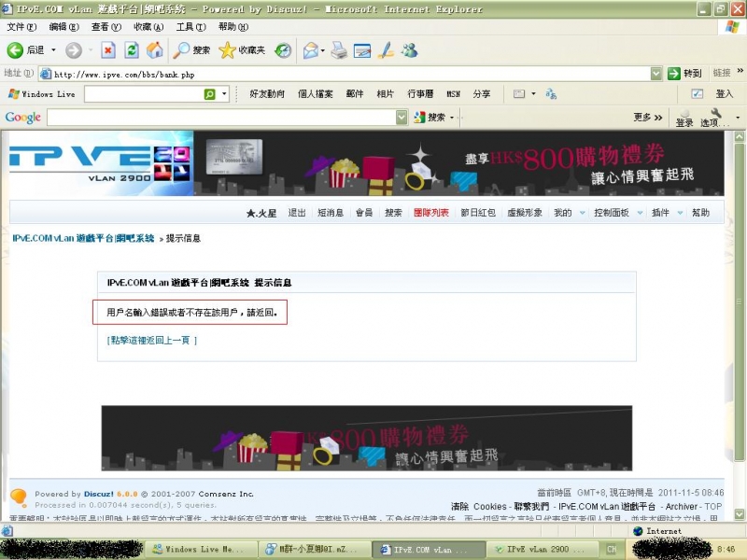Click the Windows Live Messenger people icon
This screenshot has width=747, height=560.
tap(410, 50)
